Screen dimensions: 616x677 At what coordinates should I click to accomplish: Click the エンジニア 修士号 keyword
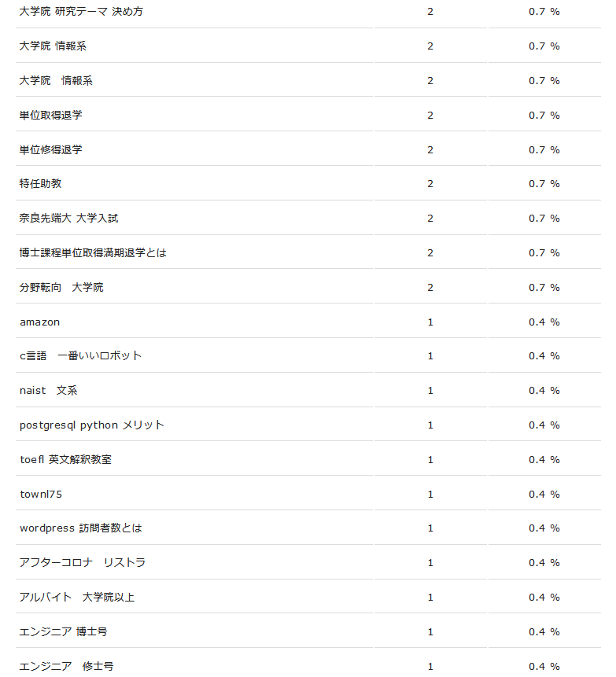[66, 667]
